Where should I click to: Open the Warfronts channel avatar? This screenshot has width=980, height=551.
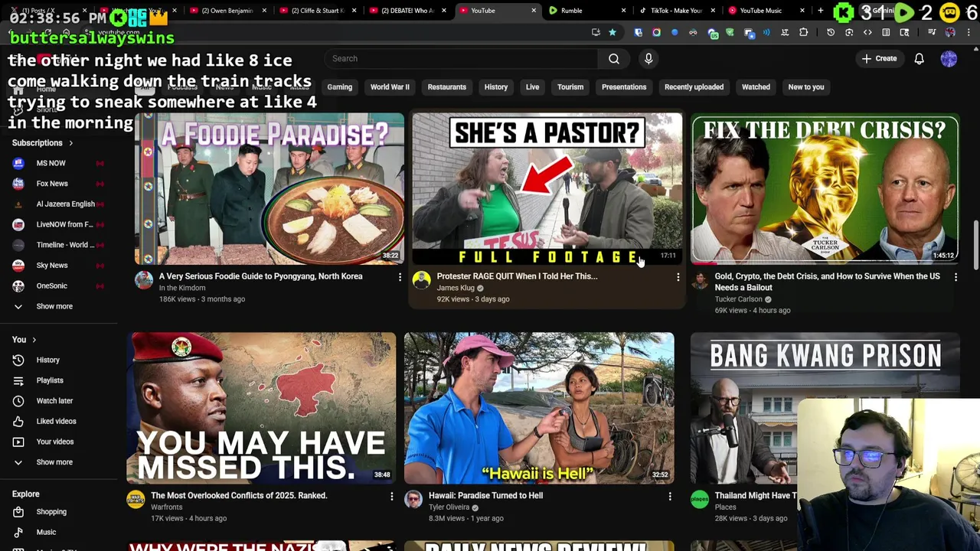pos(136,500)
